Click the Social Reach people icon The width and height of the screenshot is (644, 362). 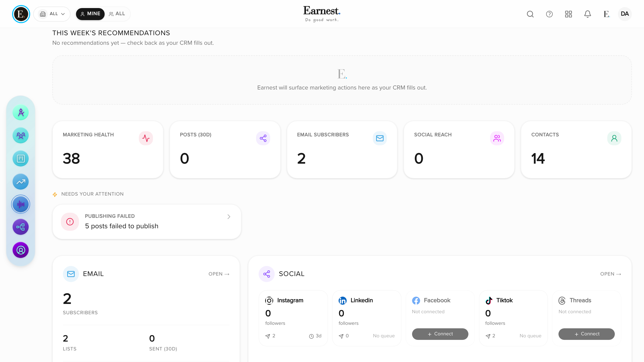497,138
